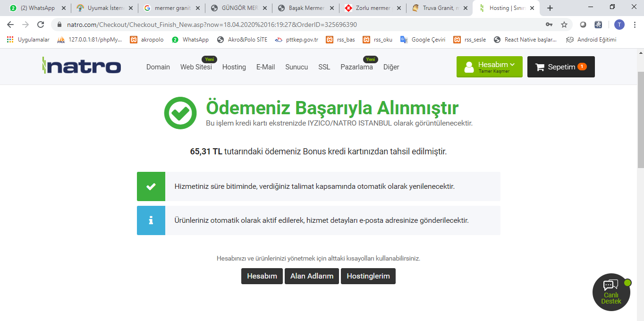Open the Canlı Destek live chat

click(611, 292)
